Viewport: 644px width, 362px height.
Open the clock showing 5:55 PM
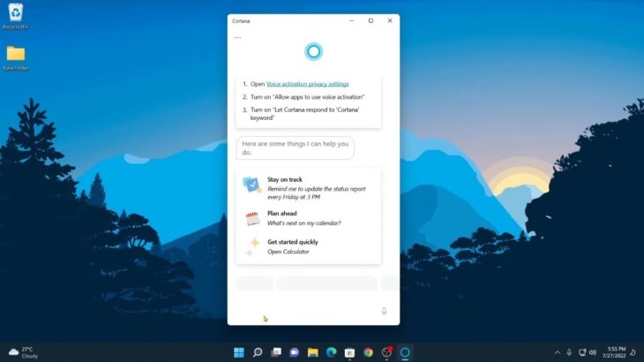click(614, 352)
